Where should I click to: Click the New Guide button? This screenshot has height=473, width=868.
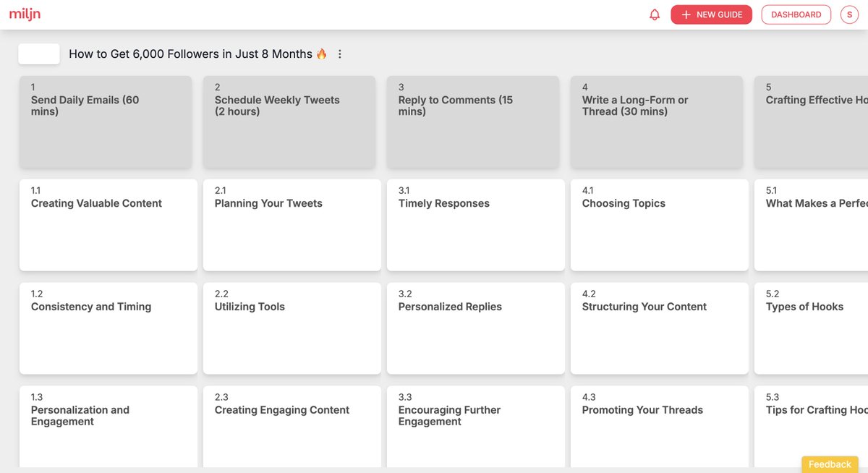711,14
